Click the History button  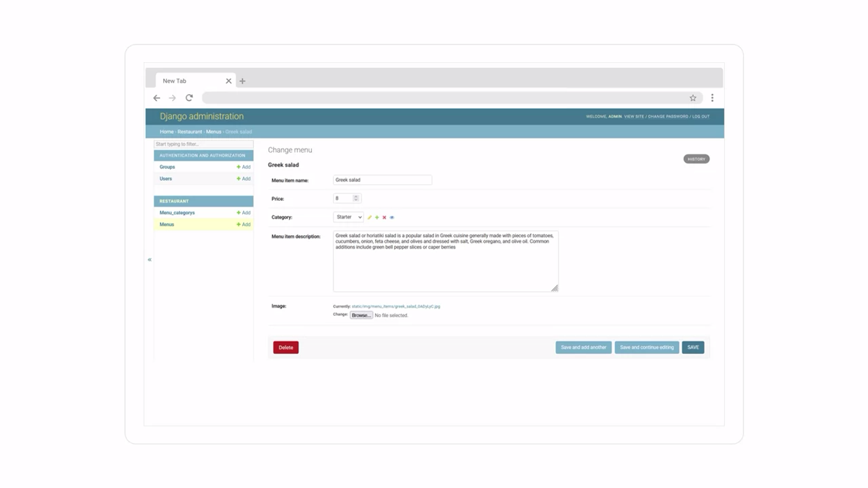[x=696, y=159]
